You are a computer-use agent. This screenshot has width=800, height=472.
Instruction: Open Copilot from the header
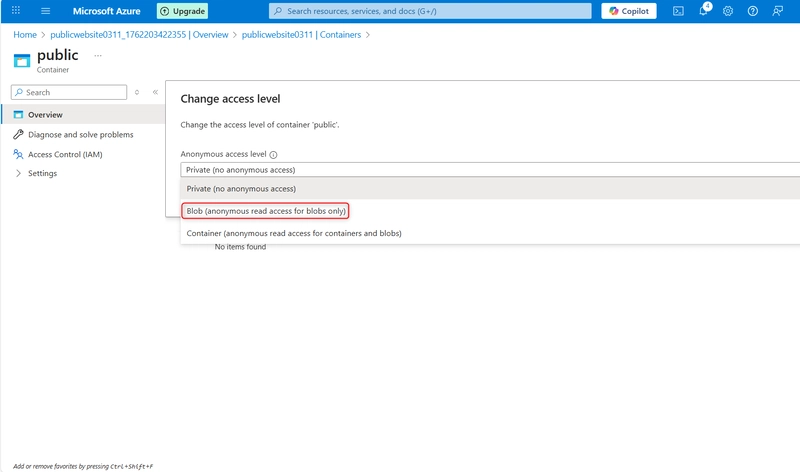tap(629, 11)
